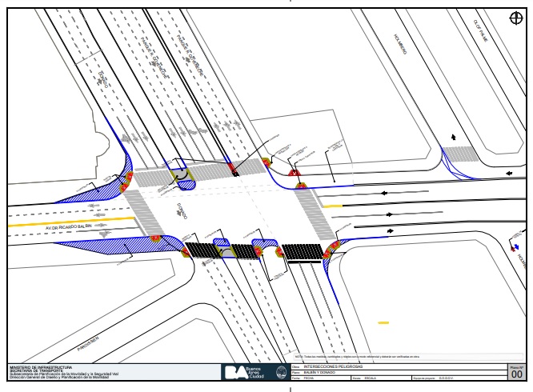Click the black crosswalk left of Donado's south leg

click(x=202, y=250)
